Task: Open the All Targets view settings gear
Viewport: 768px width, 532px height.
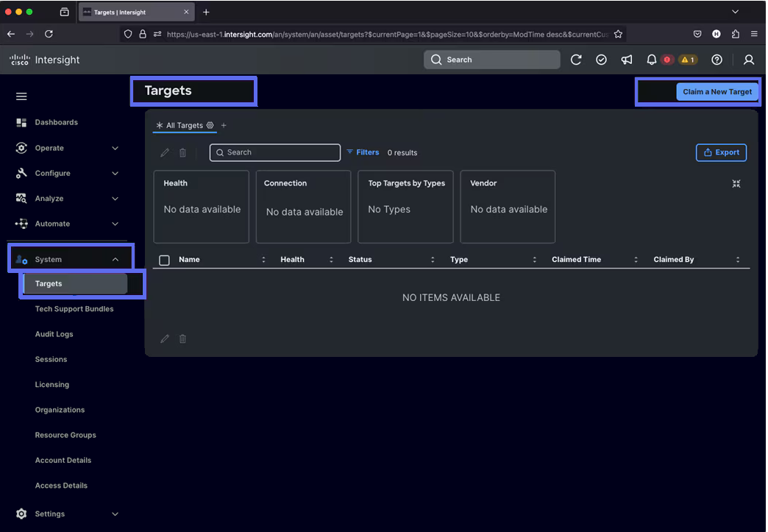Action: pyautogui.click(x=210, y=125)
